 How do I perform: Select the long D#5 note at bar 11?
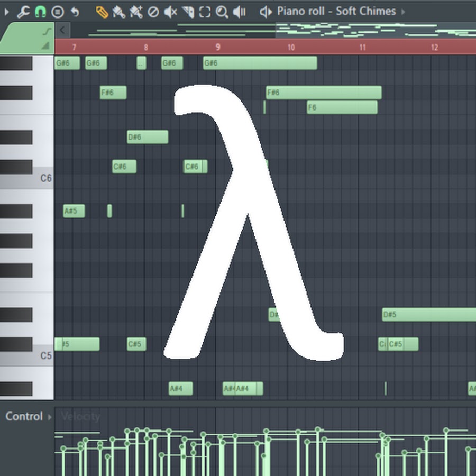click(x=429, y=315)
